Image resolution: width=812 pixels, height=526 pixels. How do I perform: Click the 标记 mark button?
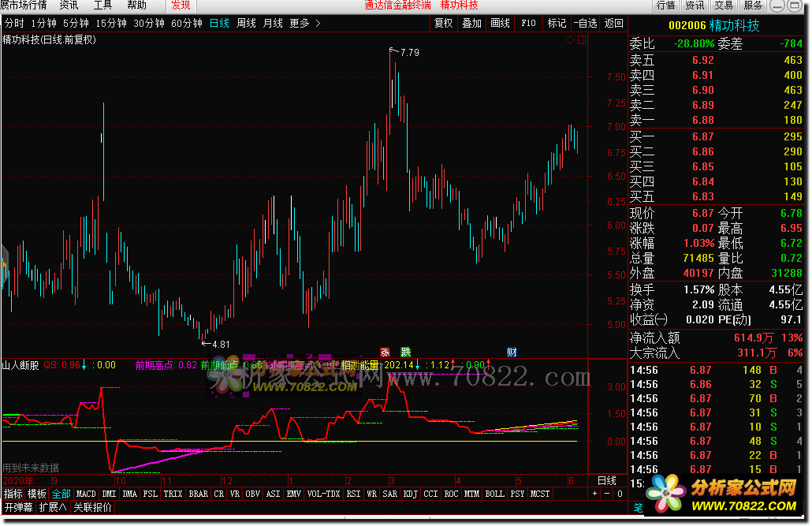(x=557, y=24)
